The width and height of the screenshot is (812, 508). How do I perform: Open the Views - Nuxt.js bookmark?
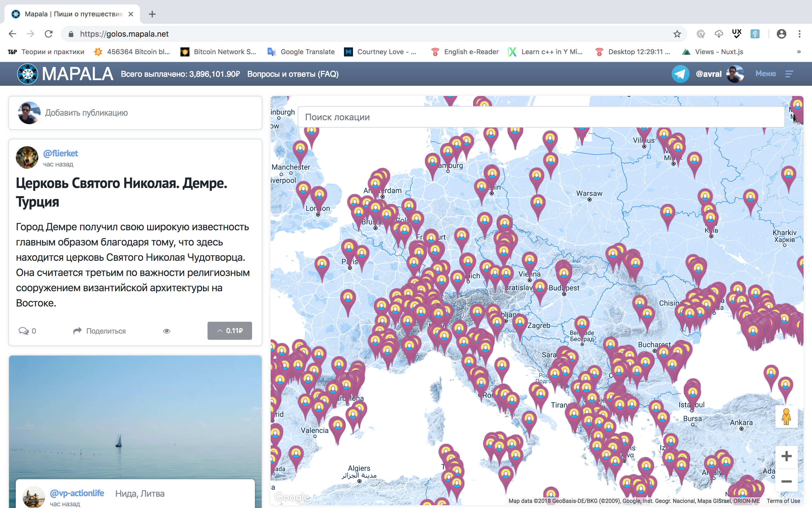pos(713,52)
